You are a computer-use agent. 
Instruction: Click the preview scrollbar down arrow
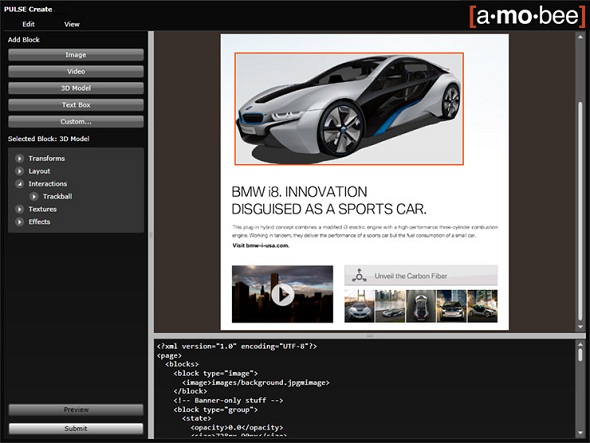581,327
